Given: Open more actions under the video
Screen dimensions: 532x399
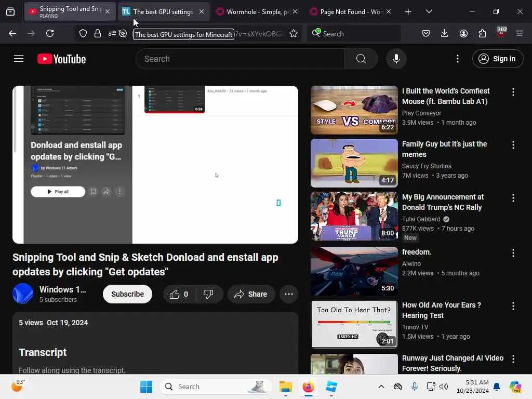Looking at the screenshot, I should coord(289,294).
